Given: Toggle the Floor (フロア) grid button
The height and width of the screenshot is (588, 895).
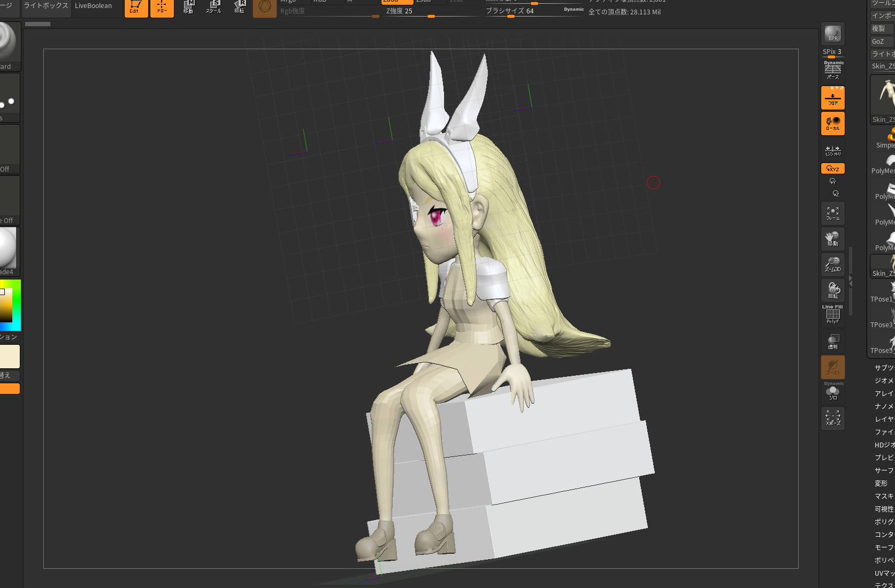Looking at the screenshot, I should coord(832,98).
